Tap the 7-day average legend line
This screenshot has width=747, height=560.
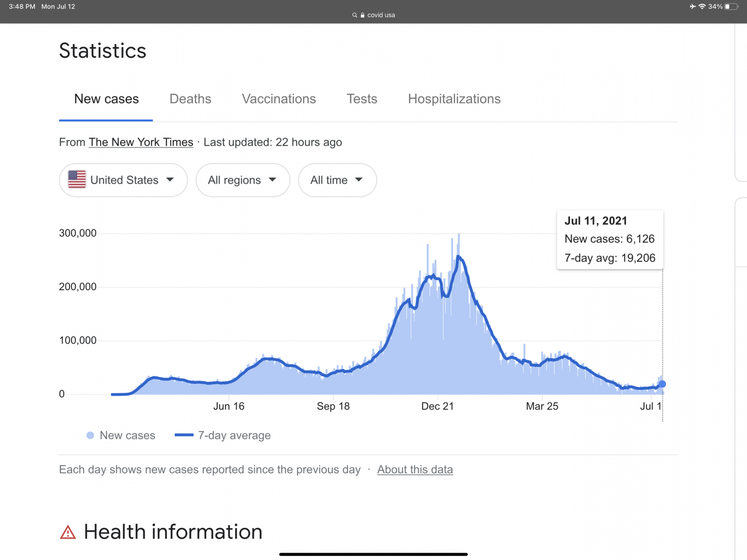(184, 436)
